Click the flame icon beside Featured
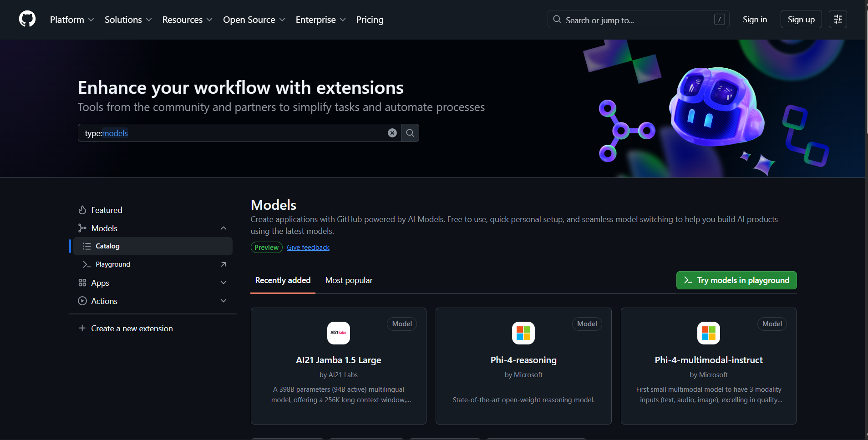This screenshot has width=868, height=440. point(82,210)
